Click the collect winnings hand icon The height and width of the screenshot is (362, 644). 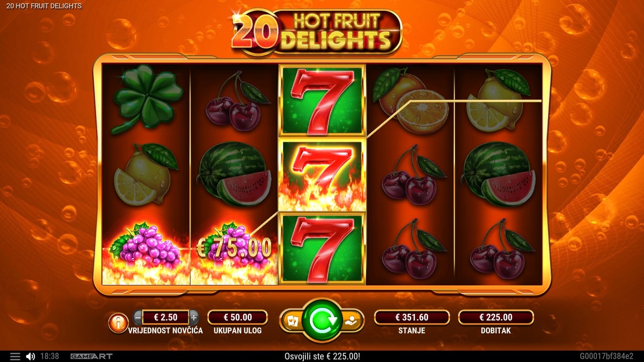(x=353, y=321)
